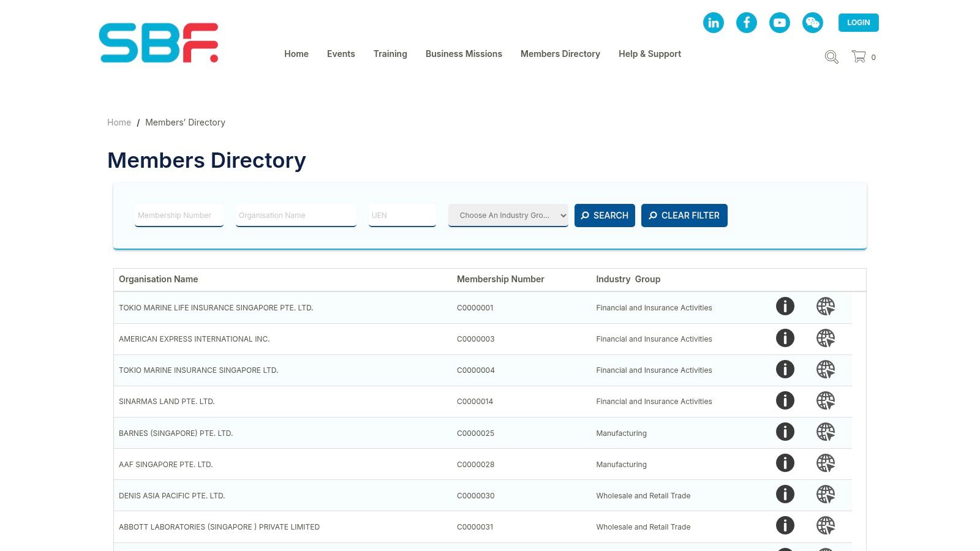Select AAF SINGAPORE PTE. LTD. text
The image size is (980, 551).
[x=166, y=465]
